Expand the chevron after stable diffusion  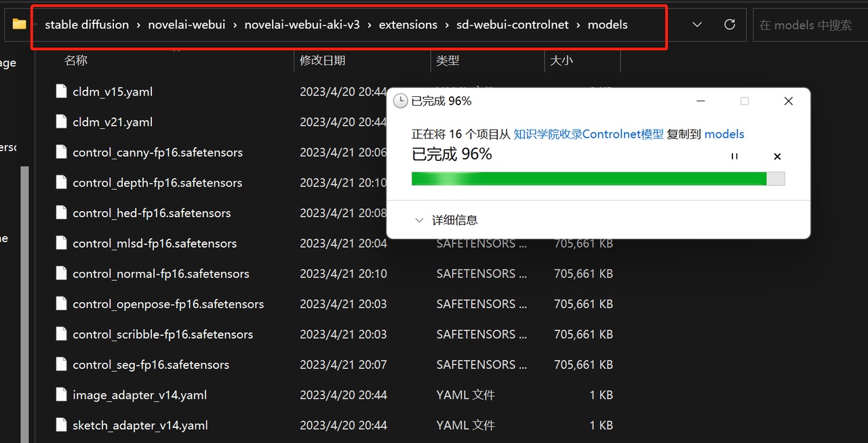pos(138,25)
